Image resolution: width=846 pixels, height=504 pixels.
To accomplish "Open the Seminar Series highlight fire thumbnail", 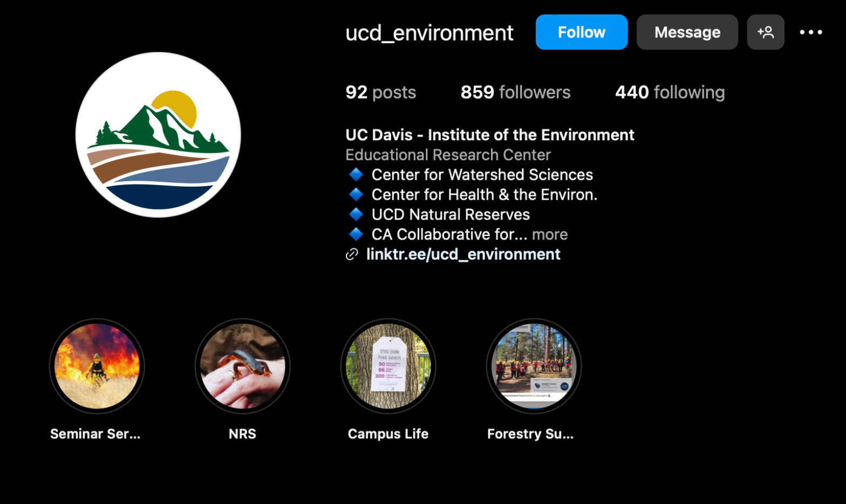I will click(x=97, y=366).
